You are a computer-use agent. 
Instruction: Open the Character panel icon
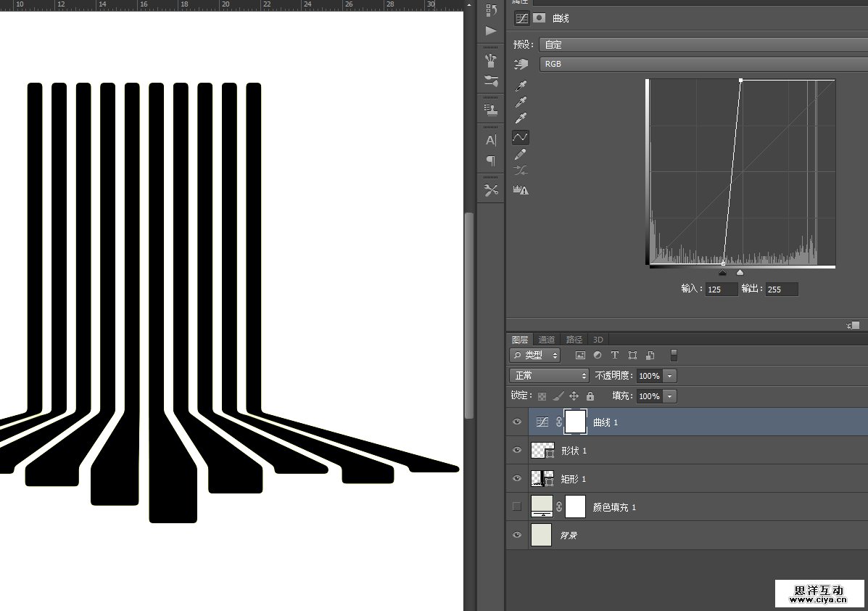pyautogui.click(x=491, y=140)
